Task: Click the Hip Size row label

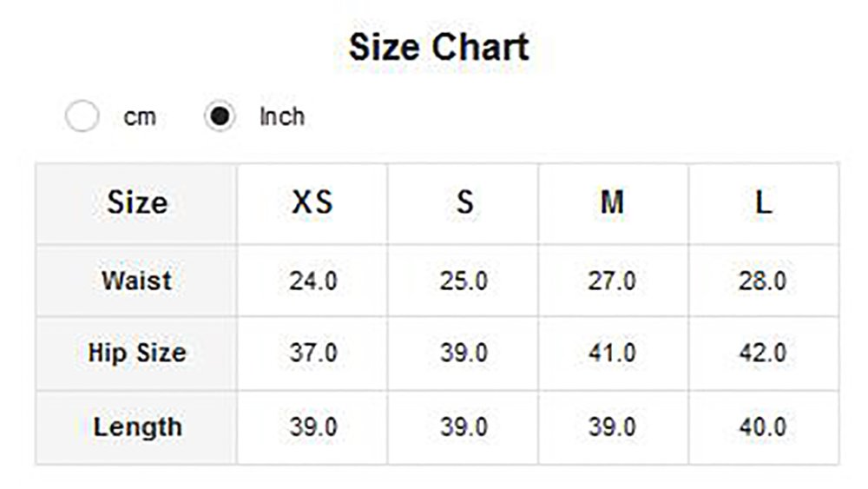Action: pos(137,354)
